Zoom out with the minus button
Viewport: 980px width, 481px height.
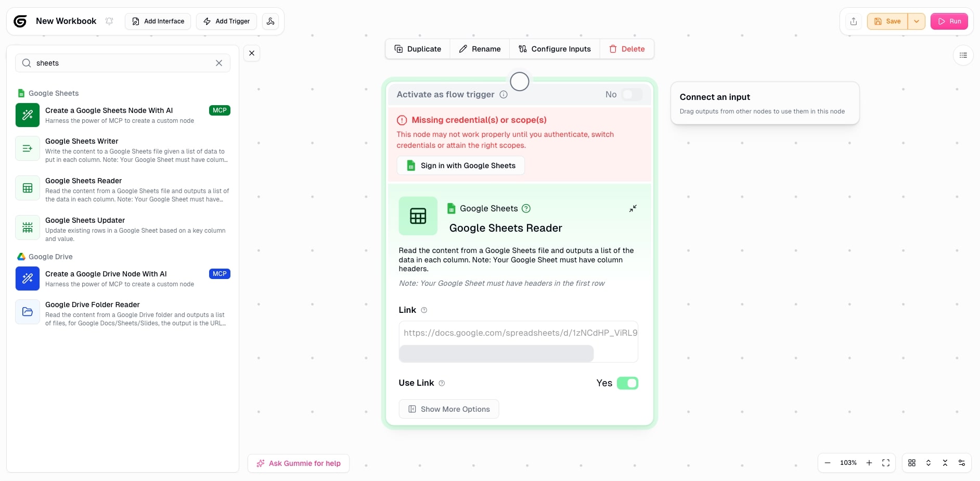[828, 463]
